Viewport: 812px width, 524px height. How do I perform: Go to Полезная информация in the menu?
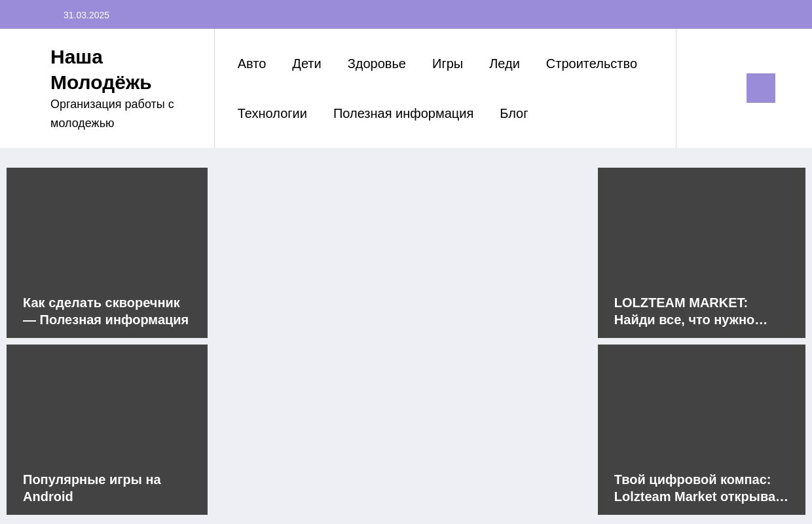pos(403,113)
